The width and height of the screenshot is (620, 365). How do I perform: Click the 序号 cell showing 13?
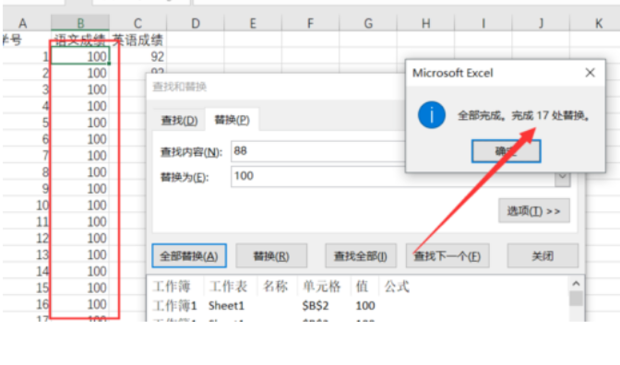pos(26,255)
